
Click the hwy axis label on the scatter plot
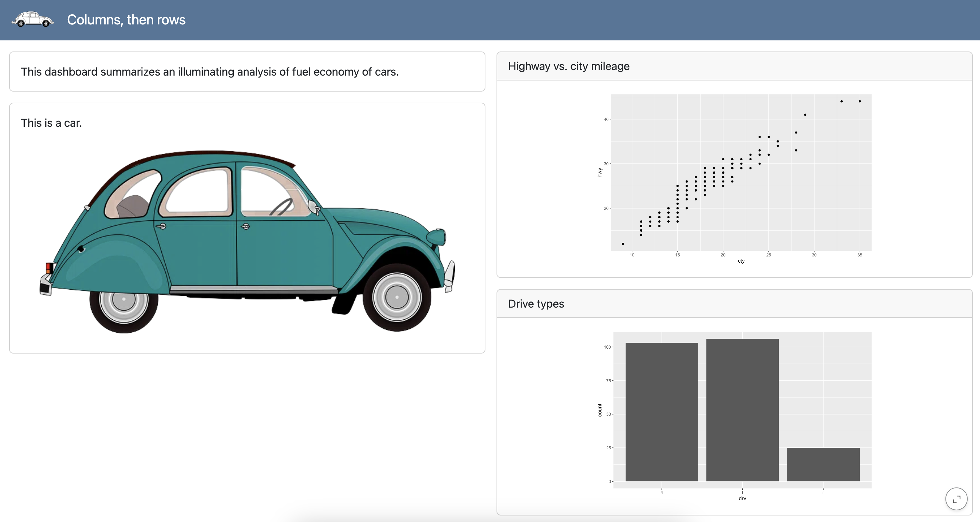pos(599,173)
